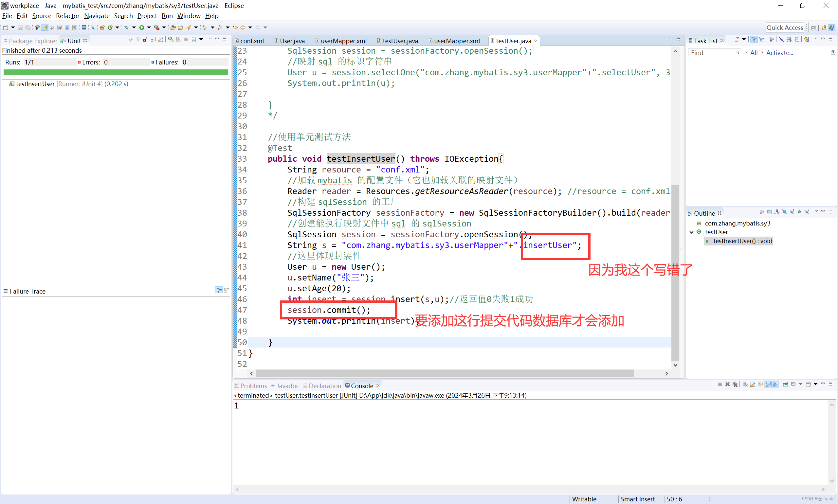
Task: Click the help question mark in Task List
Action: (832, 53)
